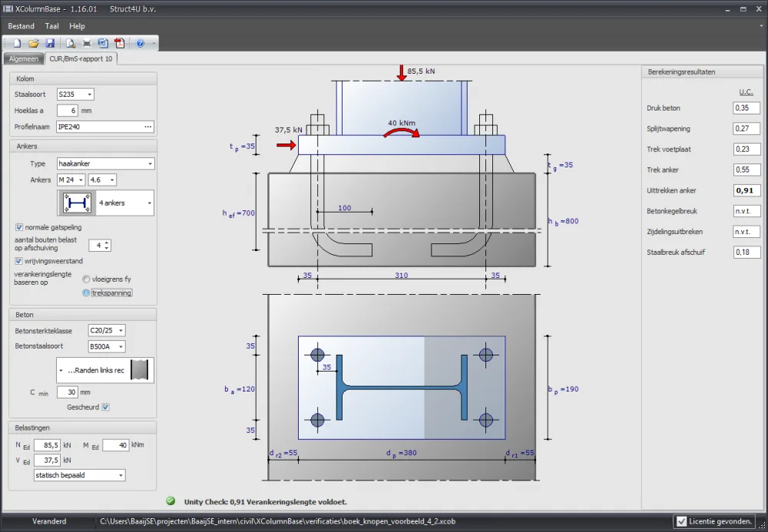Viewport: 768px width, 532px height.
Task: Click the ribbon collapse arrow at top right
Action: tap(760, 26)
